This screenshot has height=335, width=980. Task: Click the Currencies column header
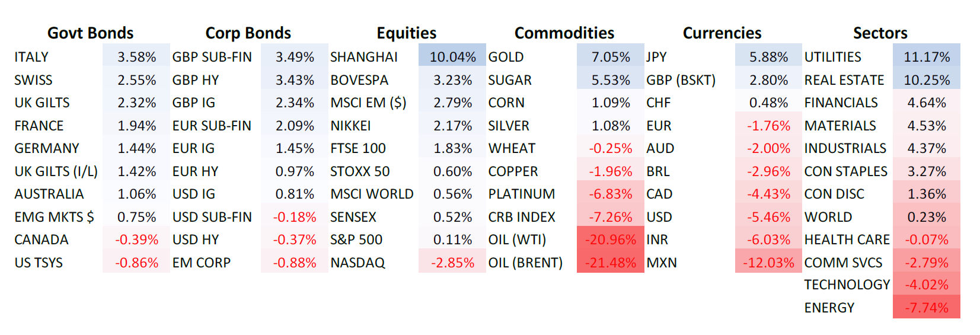pyautogui.click(x=722, y=33)
